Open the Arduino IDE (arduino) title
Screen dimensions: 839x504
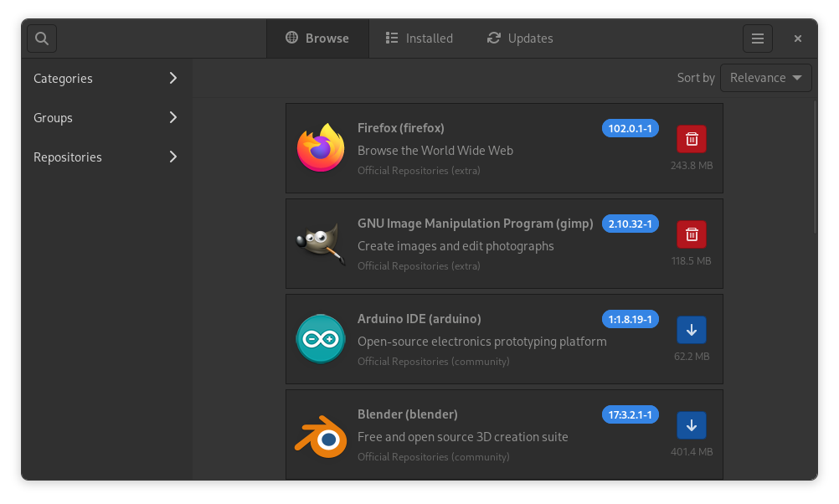419,319
